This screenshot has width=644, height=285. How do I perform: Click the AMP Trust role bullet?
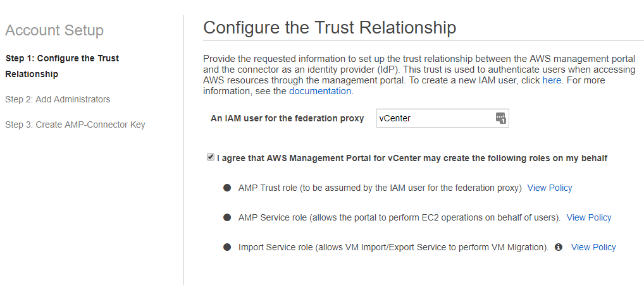click(x=227, y=188)
